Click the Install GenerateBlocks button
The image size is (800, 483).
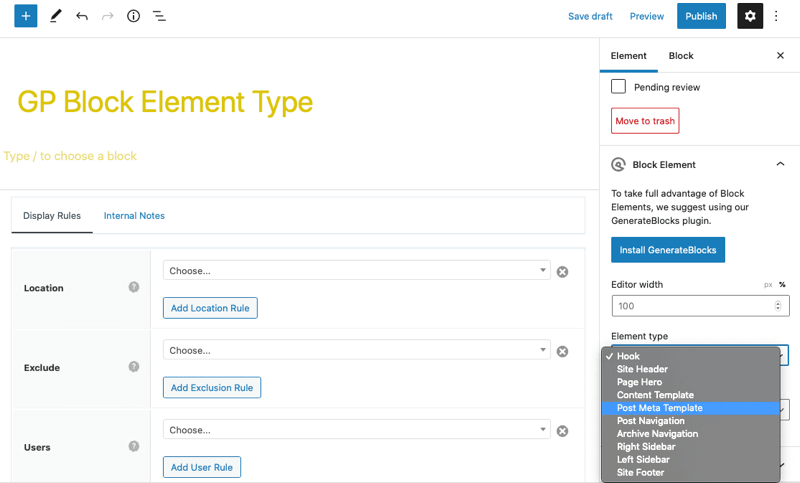click(x=667, y=250)
